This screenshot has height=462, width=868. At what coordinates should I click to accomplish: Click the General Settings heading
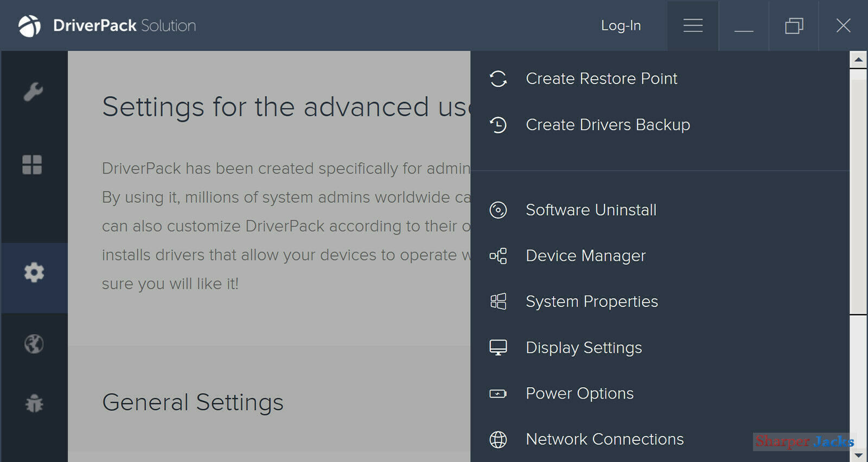(x=193, y=402)
